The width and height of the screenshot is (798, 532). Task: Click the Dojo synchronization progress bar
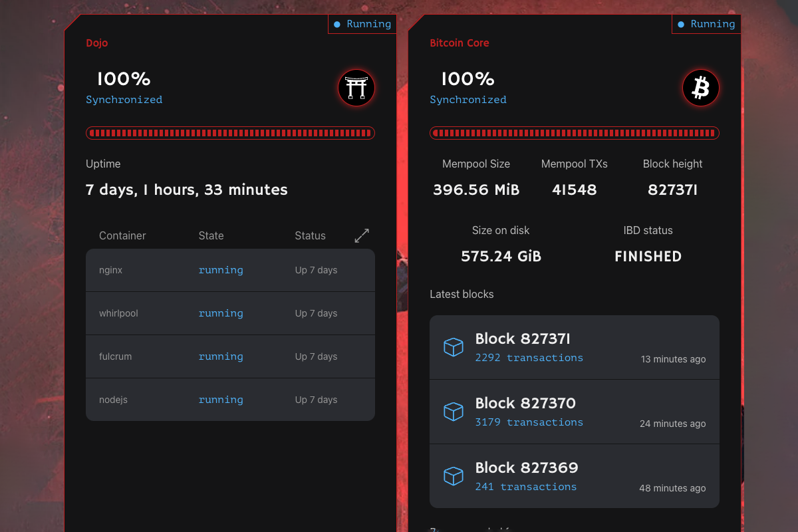(x=230, y=133)
